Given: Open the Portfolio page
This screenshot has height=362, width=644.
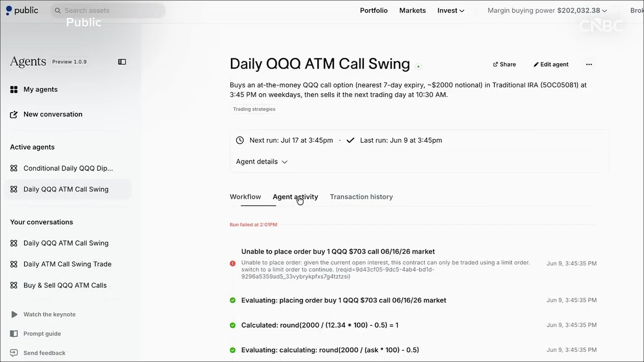Looking at the screenshot, I should pos(374,10).
